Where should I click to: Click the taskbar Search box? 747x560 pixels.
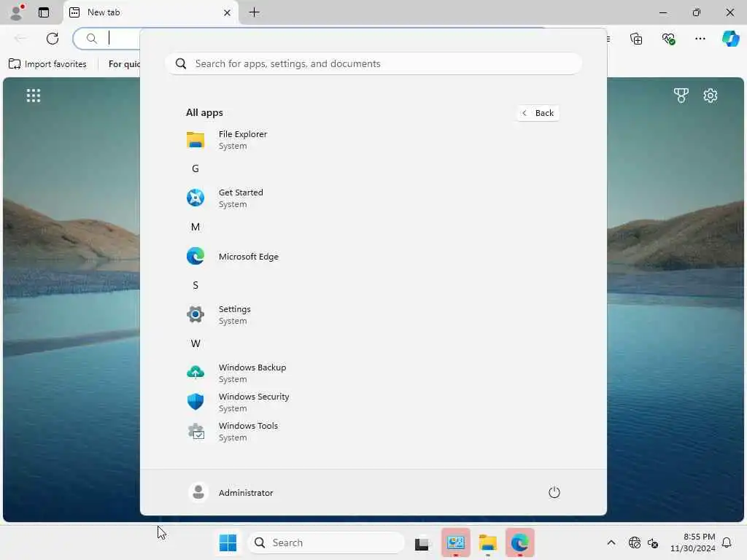(x=326, y=542)
